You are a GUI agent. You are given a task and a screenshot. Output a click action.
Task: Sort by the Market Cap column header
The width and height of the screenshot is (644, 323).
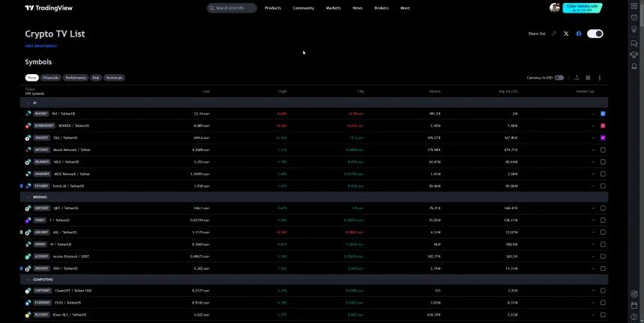point(586,91)
